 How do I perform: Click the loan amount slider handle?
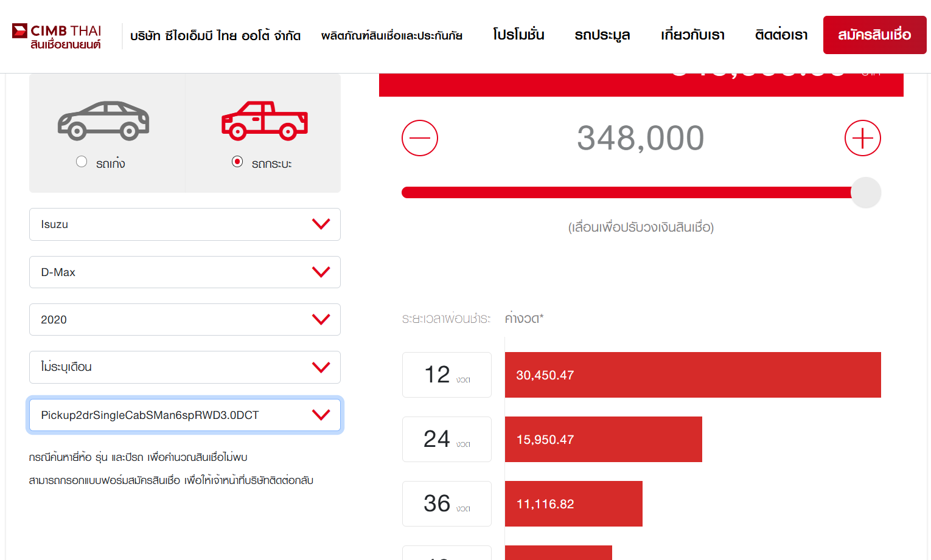point(865,193)
